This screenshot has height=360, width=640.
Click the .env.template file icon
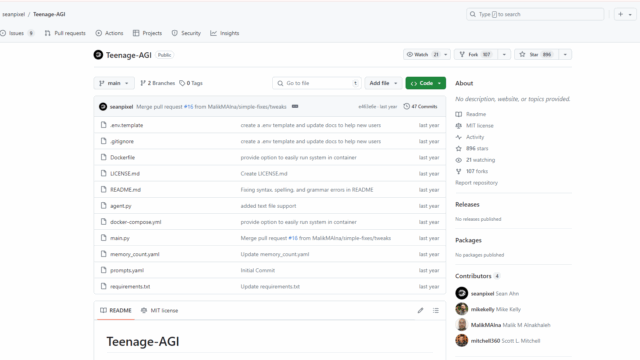click(104, 125)
